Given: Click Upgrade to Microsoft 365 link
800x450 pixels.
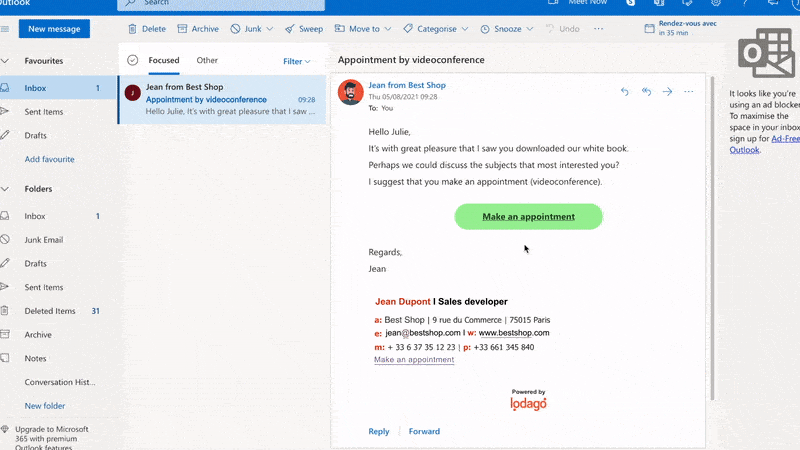Looking at the screenshot, I should pyautogui.click(x=52, y=438).
